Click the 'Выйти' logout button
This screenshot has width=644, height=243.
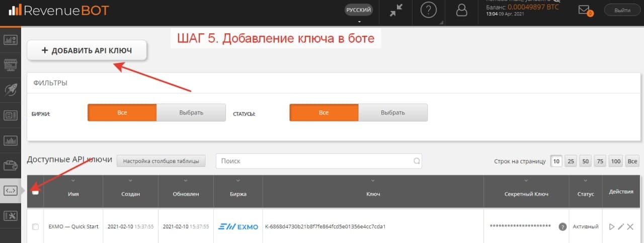point(622,11)
